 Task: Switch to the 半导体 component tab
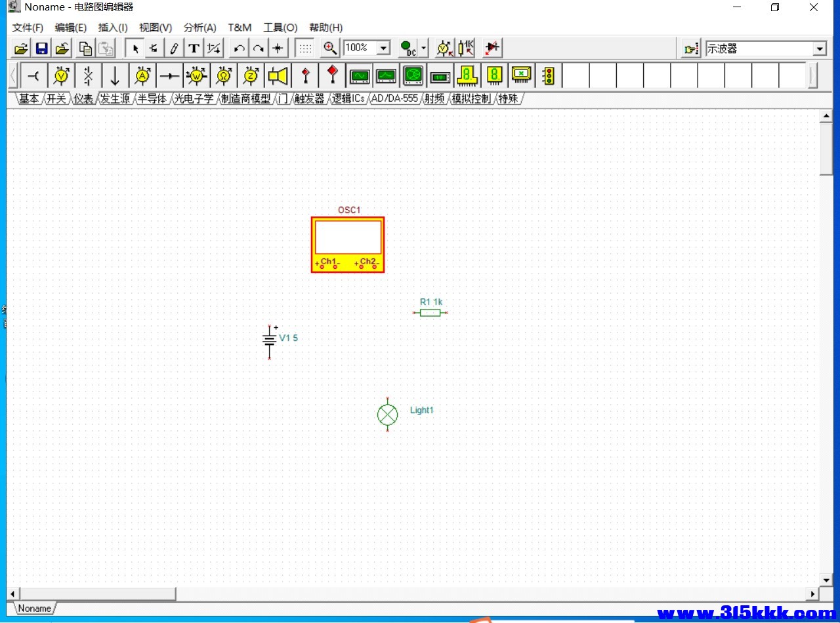(x=152, y=99)
